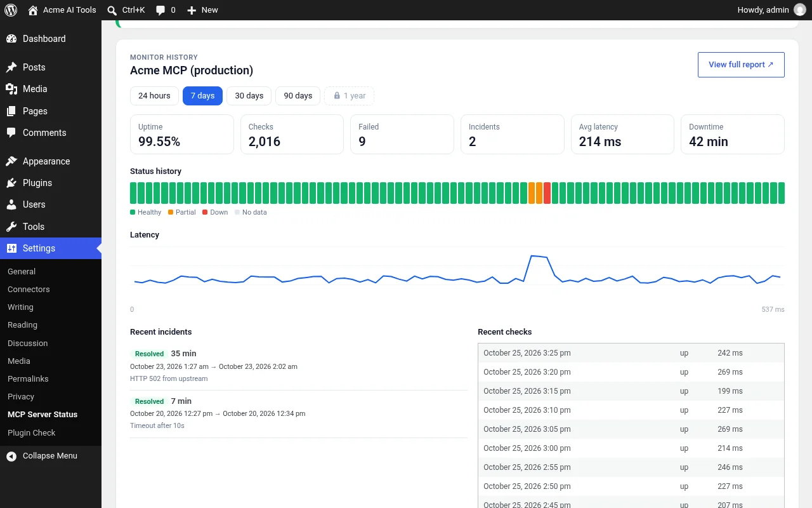Open Connectors settings submenu item

[51, 289]
